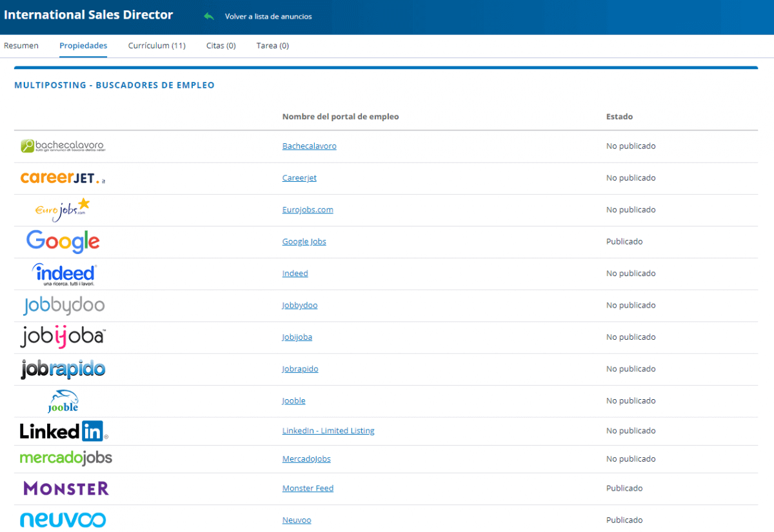The height and width of the screenshot is (532, 774).
Task: Open the Google Jobs portal link
Action: tap(304, 242)
